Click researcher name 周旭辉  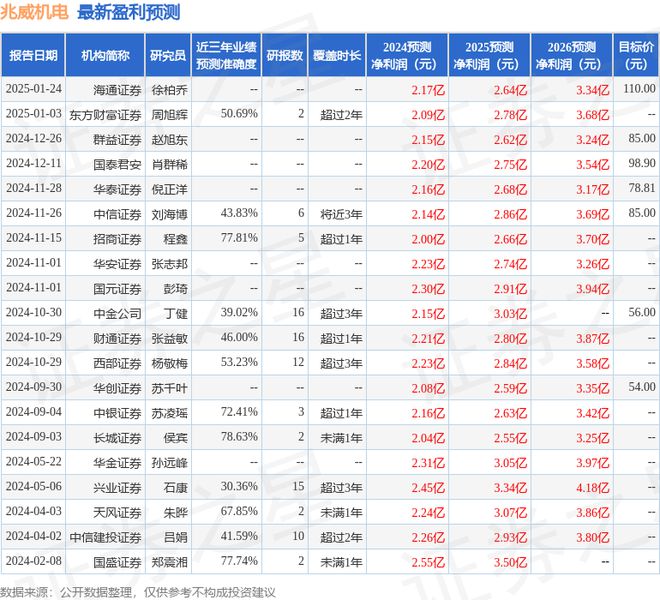tap(169, 115)
